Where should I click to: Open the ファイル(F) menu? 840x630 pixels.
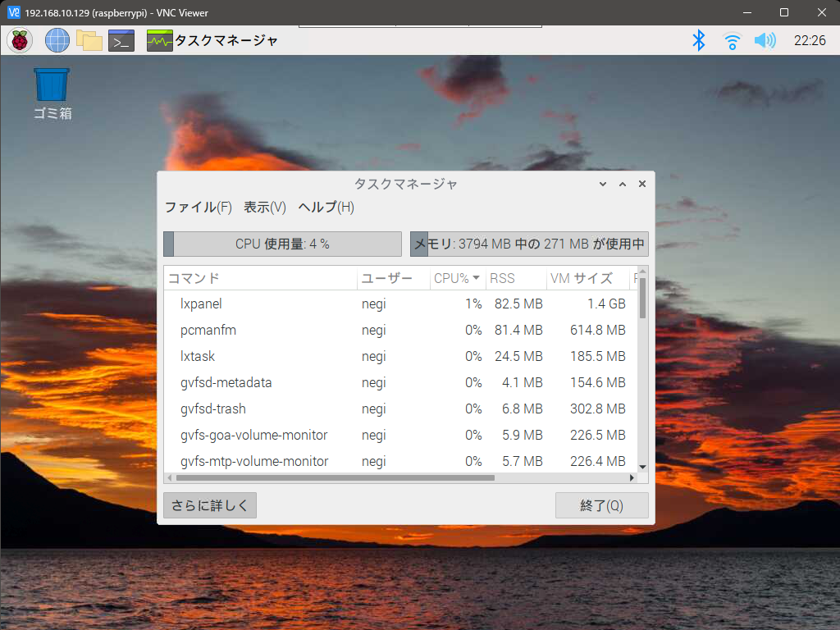tap(199, 207)
